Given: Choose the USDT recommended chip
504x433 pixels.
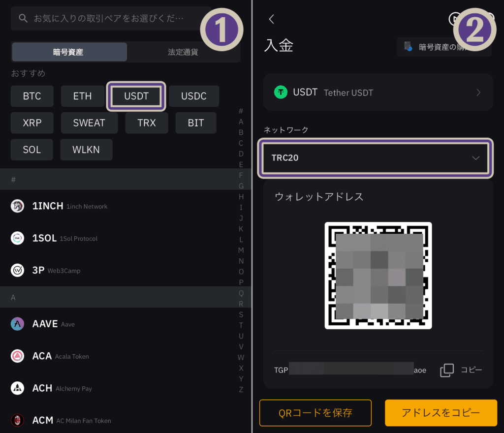Looking at the screenshot, I should coord(136,96).
